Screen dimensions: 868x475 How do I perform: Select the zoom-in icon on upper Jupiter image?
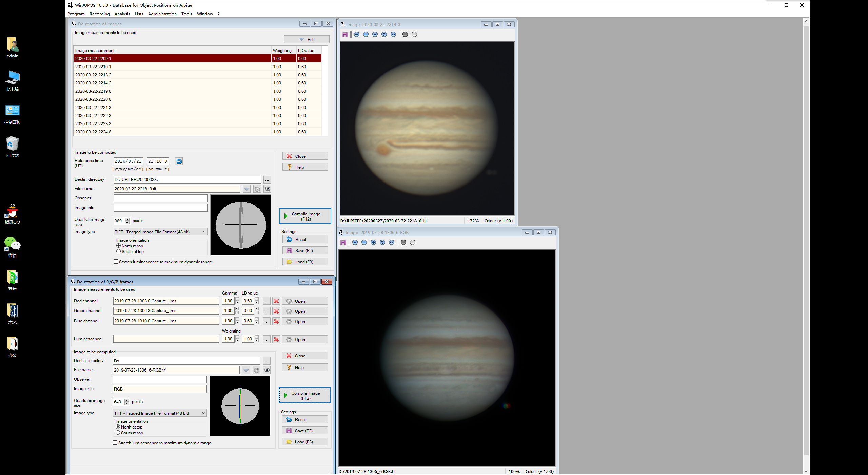pyautogui.click(x=375, y=34)
